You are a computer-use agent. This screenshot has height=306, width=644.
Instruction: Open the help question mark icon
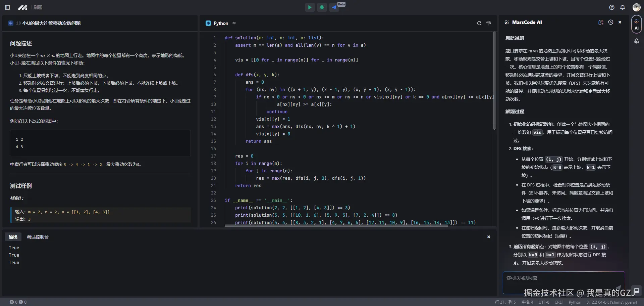612,7
